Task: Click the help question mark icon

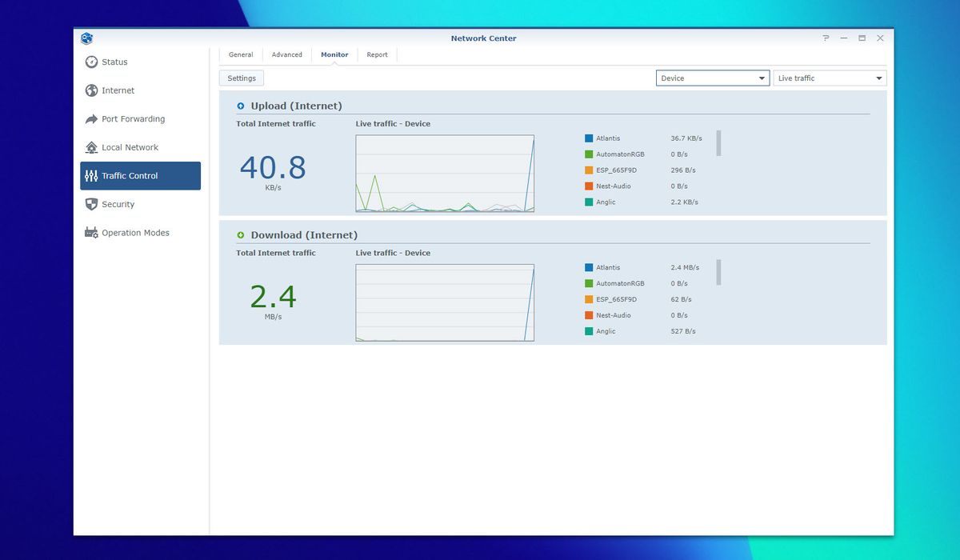Action: (x=826, y=38)
